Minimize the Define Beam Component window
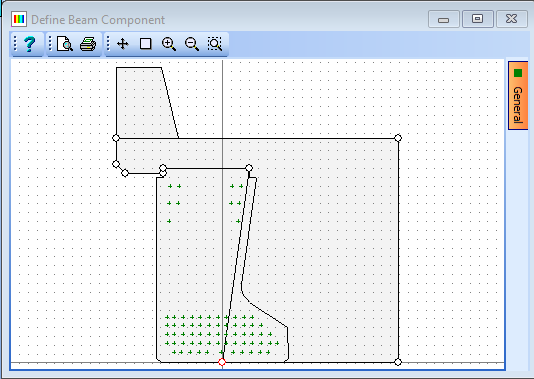The image size is (534, 379). click(x=444, y=19)
